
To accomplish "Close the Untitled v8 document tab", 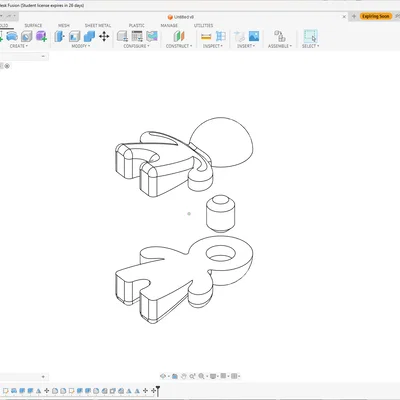I will 344,16.
